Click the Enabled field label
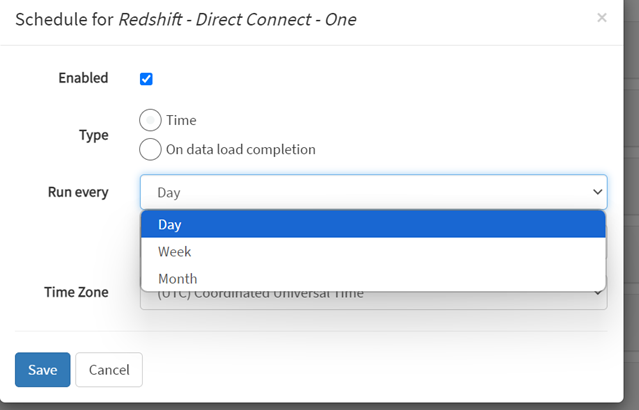Screen dimensions: 639x410 pos(83,78)
